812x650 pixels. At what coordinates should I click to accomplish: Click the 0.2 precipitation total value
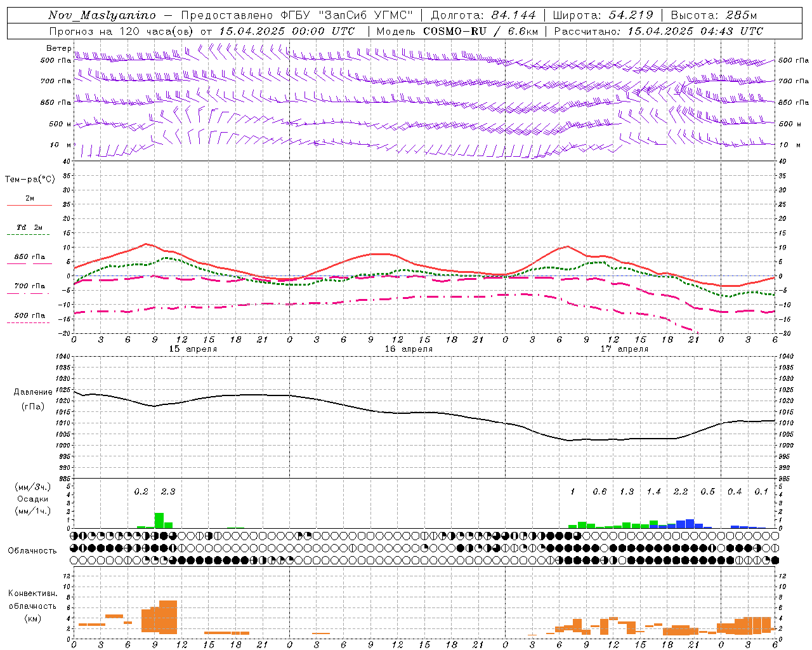tap(141, 492)
